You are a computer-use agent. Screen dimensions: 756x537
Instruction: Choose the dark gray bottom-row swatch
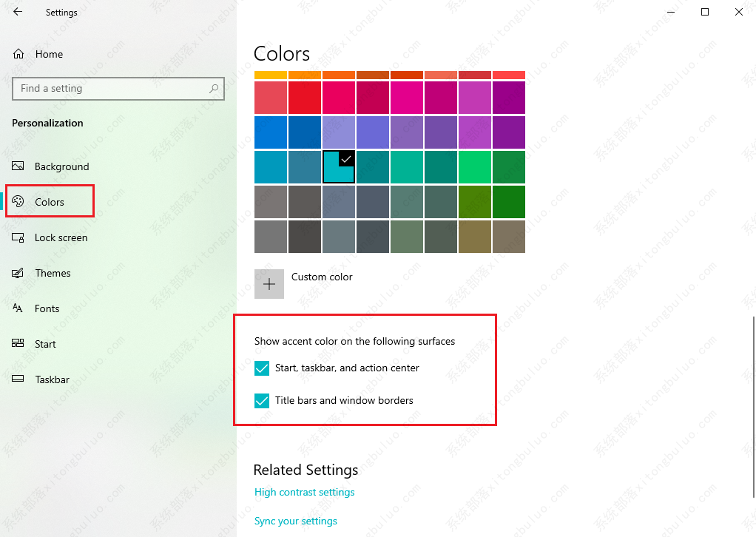(305, 237)
